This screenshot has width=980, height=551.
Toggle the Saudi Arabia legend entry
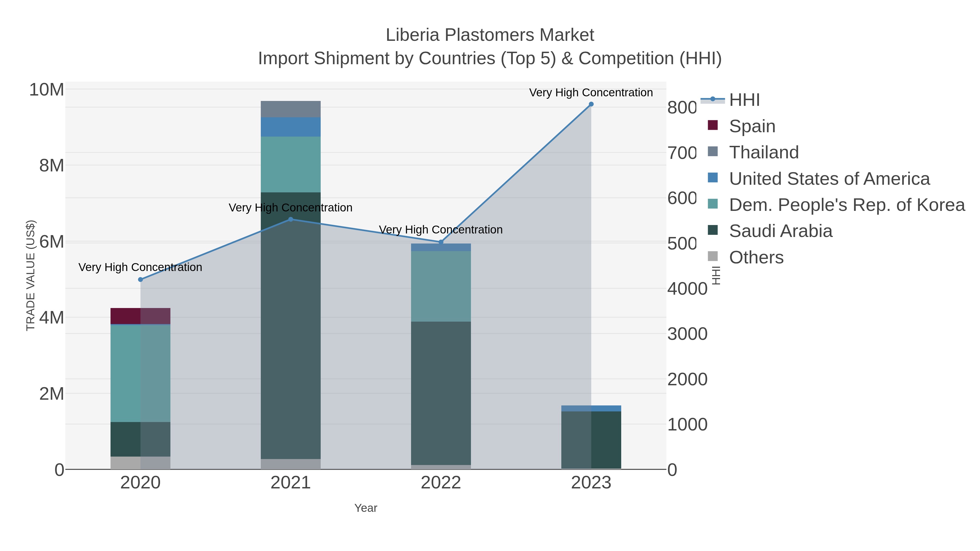[770, 231]
